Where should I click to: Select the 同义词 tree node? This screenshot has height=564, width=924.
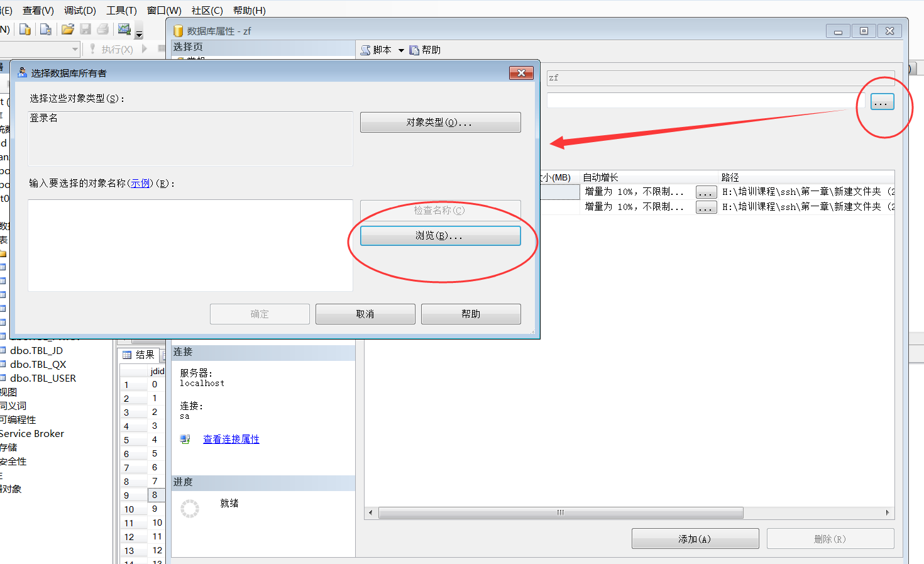[x=13, y=406]
